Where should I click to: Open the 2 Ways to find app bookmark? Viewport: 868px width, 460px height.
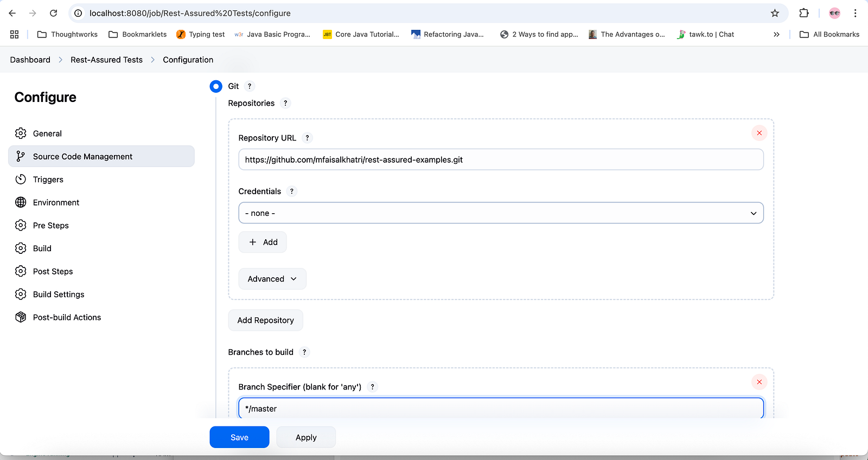[x=539, y=34]
